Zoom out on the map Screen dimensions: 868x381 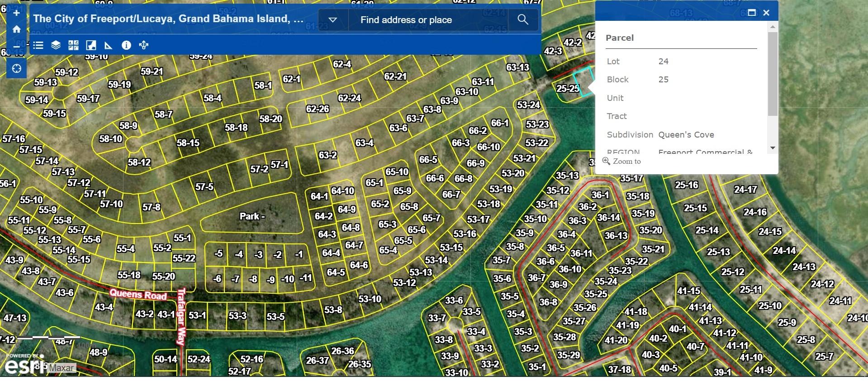tap(16, 46)
